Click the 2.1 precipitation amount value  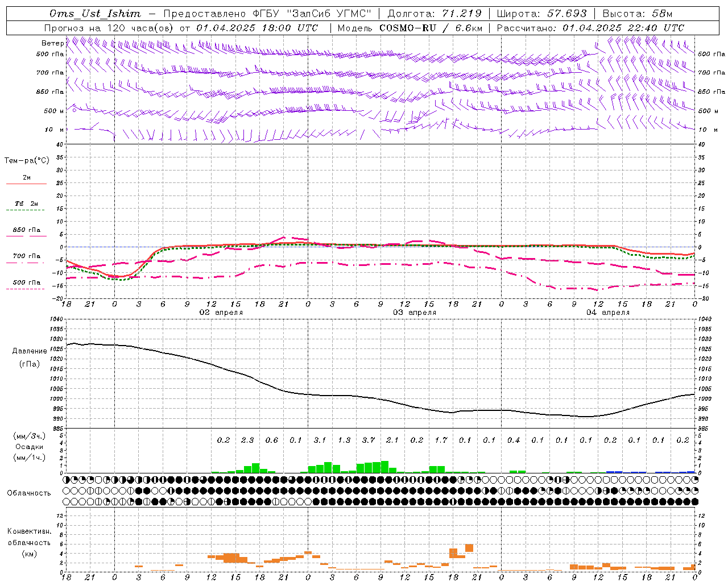392,440
